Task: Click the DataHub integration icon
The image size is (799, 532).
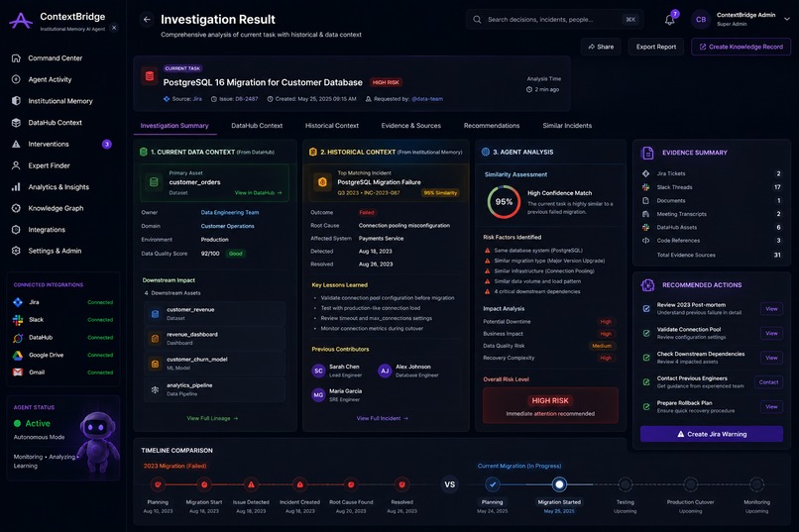Action: [18, 338]
